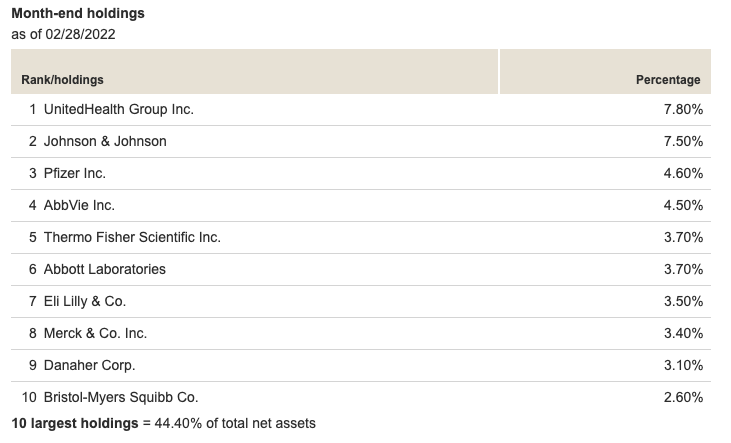Click the 3.10% Danaher percentage
Viewport: 731px width, 443px height.
683,365
